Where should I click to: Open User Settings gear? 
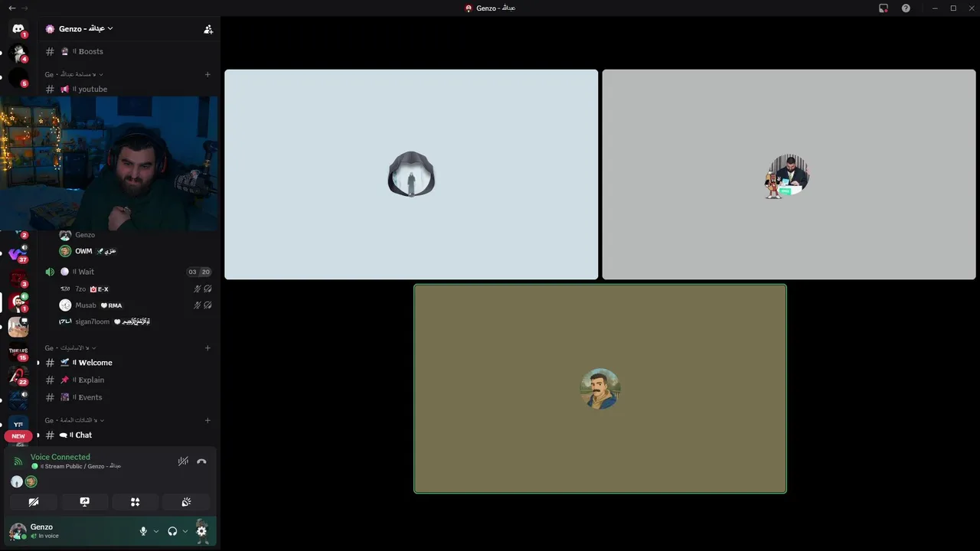click(x=201, y=530)
